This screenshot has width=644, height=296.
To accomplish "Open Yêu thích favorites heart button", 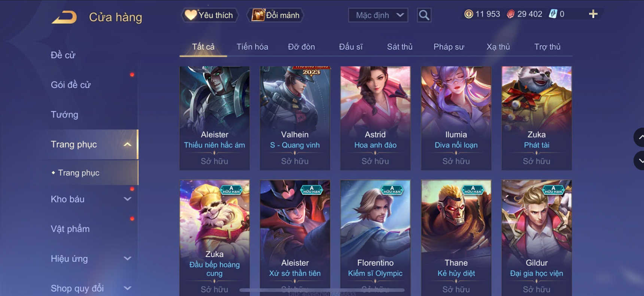I will click(x=210, y=15).
